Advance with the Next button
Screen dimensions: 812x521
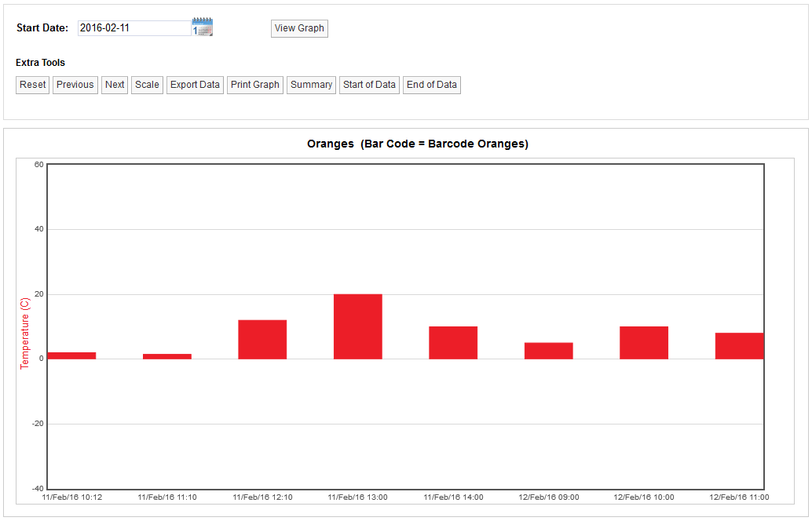pyautogui.click(x=115, y=85)
